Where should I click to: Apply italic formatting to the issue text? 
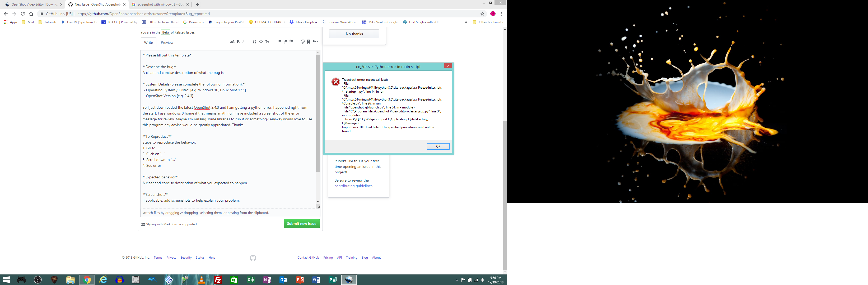pos(243,42)
